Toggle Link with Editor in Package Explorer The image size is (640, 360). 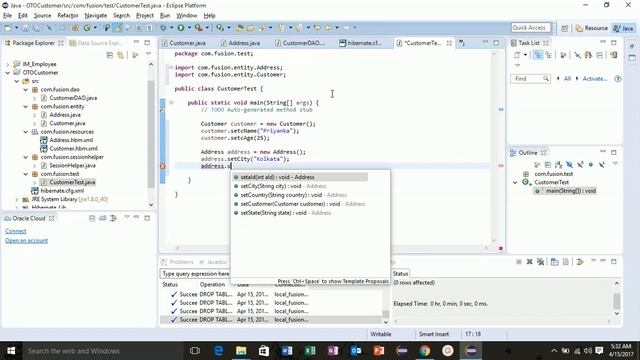[x=121, y=55]
